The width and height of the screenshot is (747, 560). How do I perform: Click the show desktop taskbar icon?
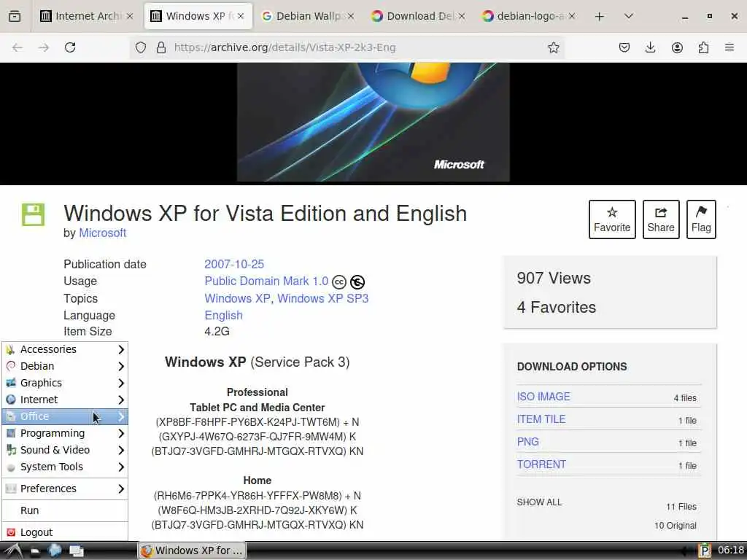(x=76, y=551)
